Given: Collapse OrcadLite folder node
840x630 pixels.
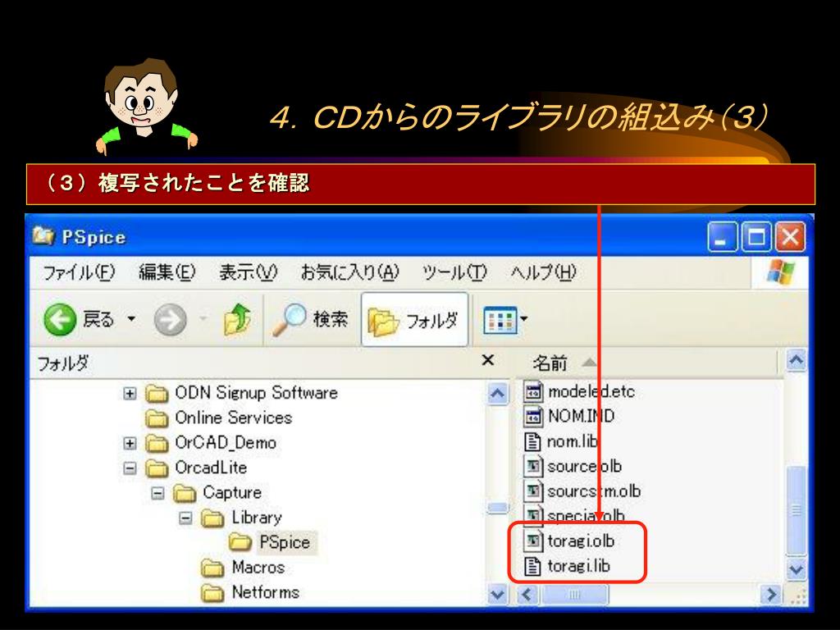Looking at the screenshot, I should point(130,468).
